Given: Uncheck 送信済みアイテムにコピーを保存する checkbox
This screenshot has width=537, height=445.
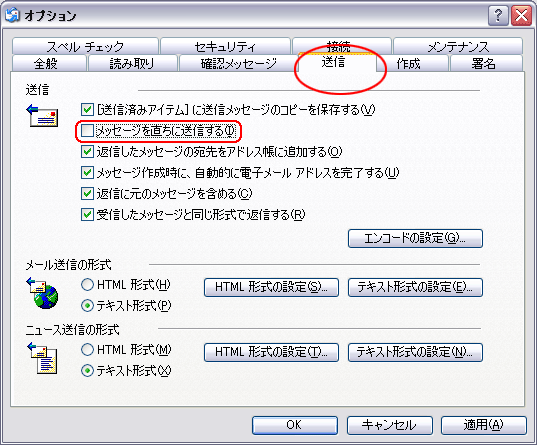Looking at the screenshot, I should pos(87,110).
